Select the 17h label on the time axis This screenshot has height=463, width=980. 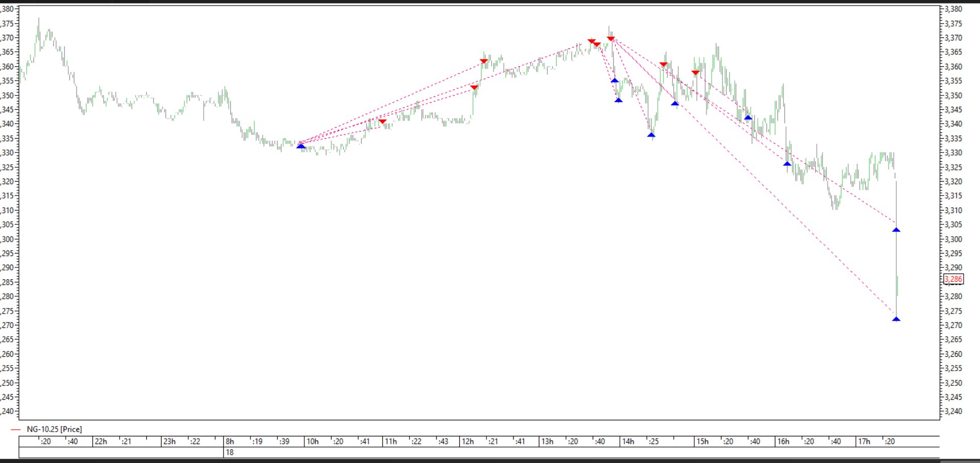(864, 441)
